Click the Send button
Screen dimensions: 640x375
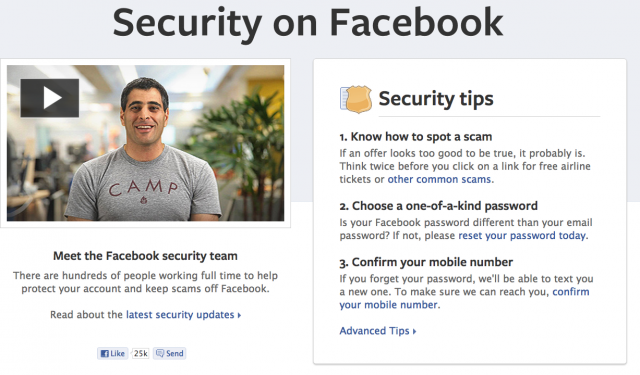coord(170,353)
